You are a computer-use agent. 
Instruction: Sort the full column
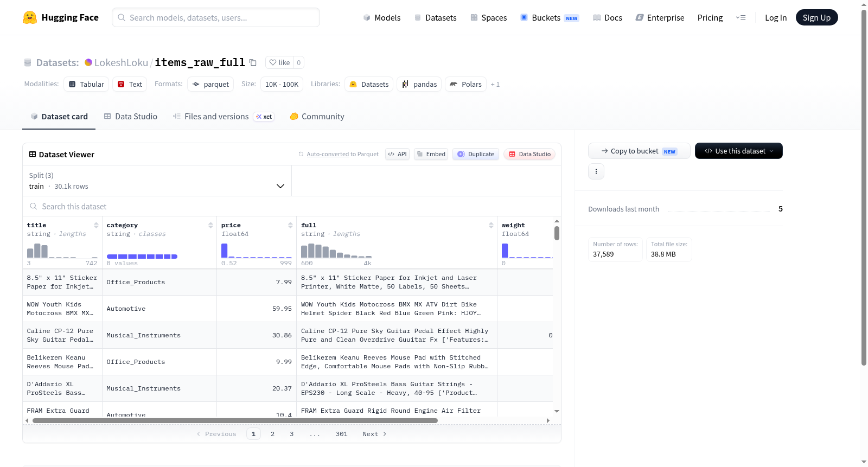point(491,225)
